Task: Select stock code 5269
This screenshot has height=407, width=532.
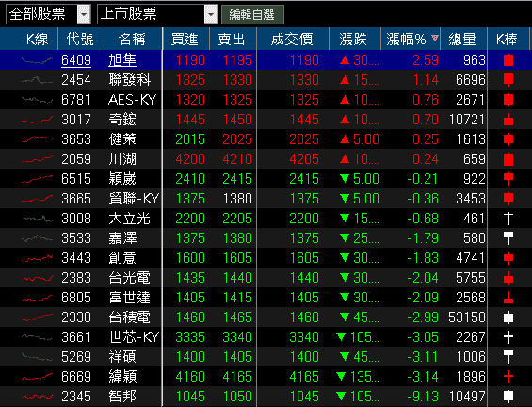Action: click(76, 357)
